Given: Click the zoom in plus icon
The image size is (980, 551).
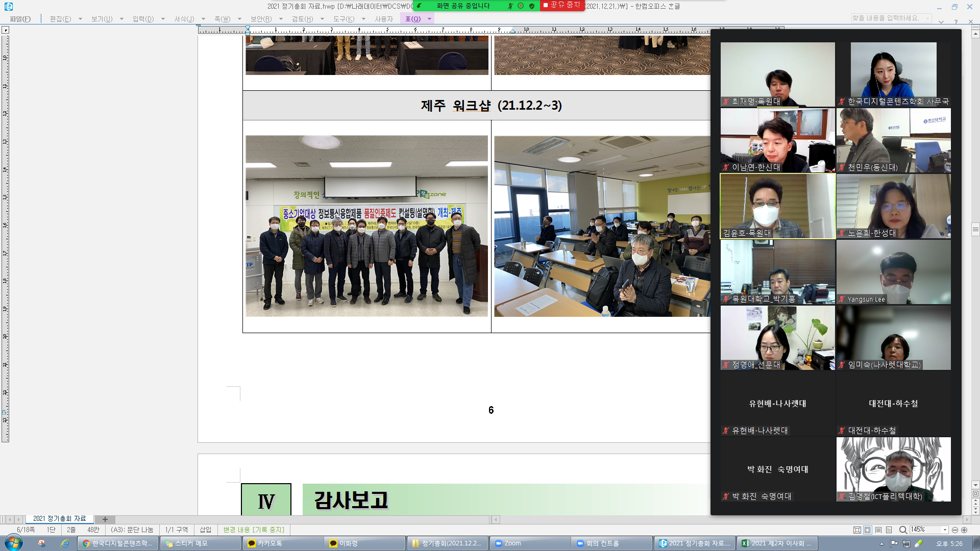Looking at the screenshot, I should tap(964, 530).
